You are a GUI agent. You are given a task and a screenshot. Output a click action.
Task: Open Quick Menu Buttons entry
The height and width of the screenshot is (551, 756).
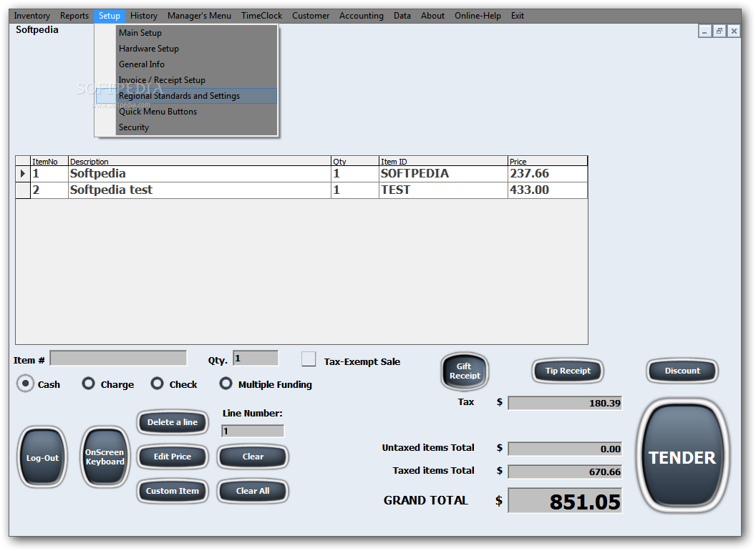click(x=186, y=112)
